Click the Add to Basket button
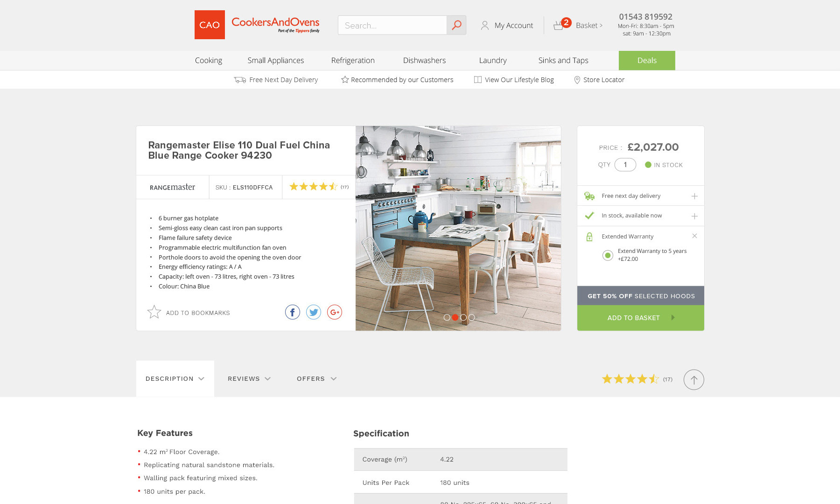Image resolution: width=840 pixels, height=504 pixels. point(641,318)
